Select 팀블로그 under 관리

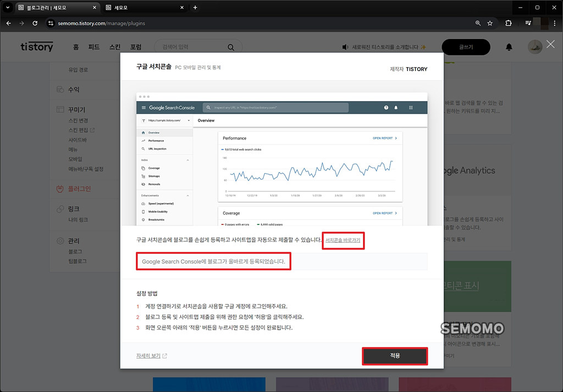pyautogui.click(x=78, y=261)
